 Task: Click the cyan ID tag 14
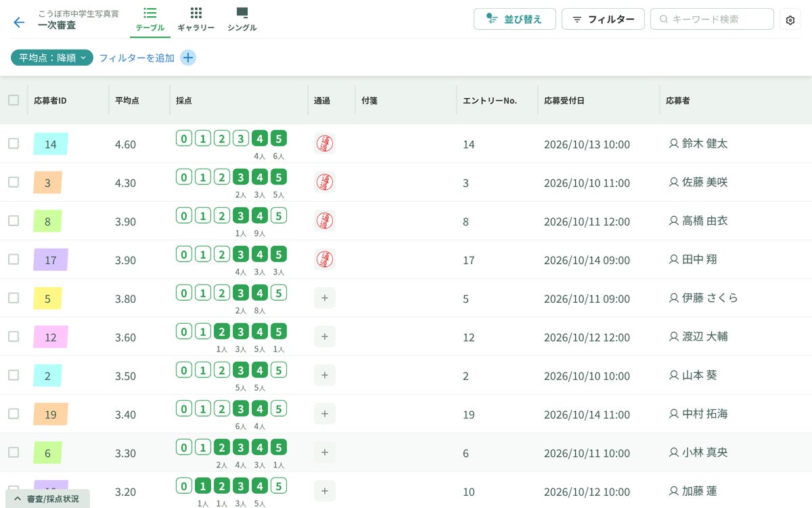[51, 144]
